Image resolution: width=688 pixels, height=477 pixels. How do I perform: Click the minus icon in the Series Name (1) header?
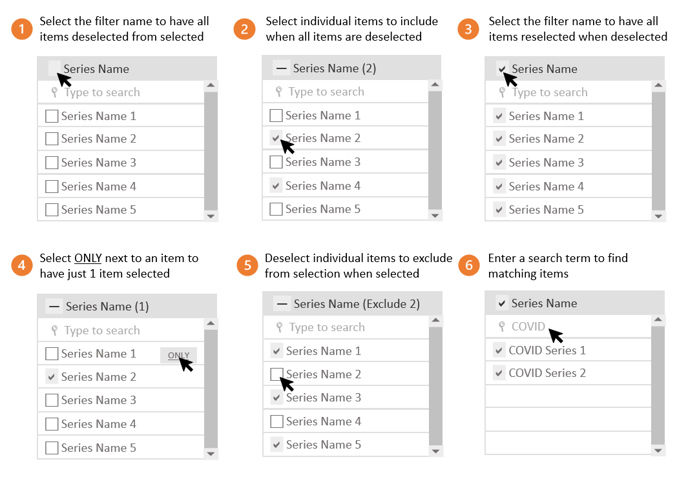coord(54,307)
